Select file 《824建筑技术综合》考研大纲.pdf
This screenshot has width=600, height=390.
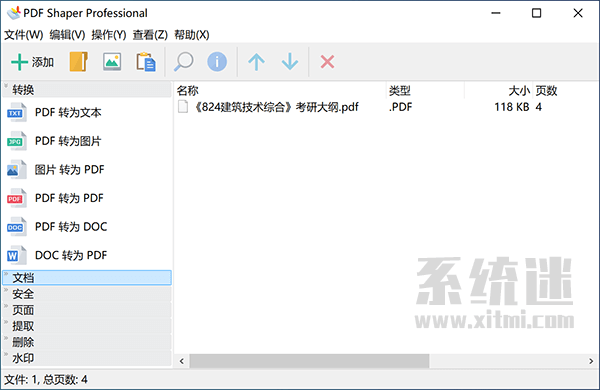coord(276,107)
